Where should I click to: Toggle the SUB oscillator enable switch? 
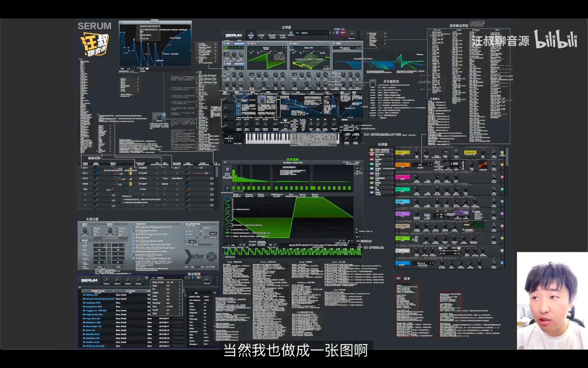tap(225, 43)
